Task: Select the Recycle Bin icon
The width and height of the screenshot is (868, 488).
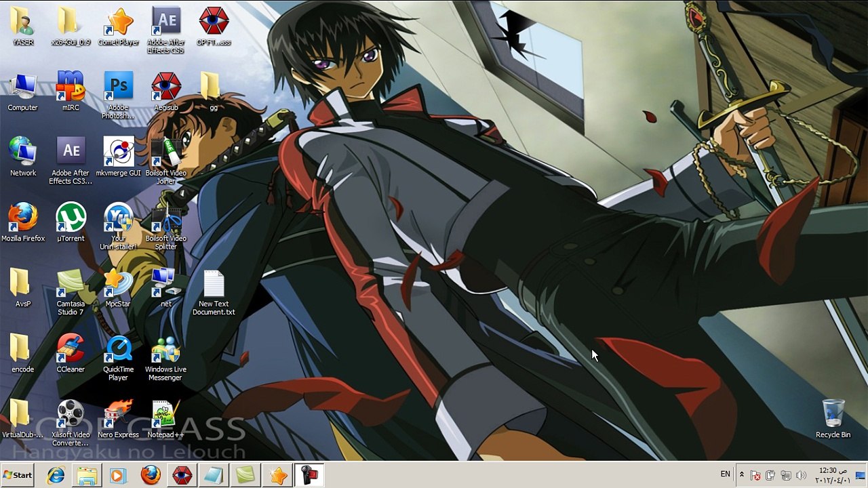Action: coord(833,418)
